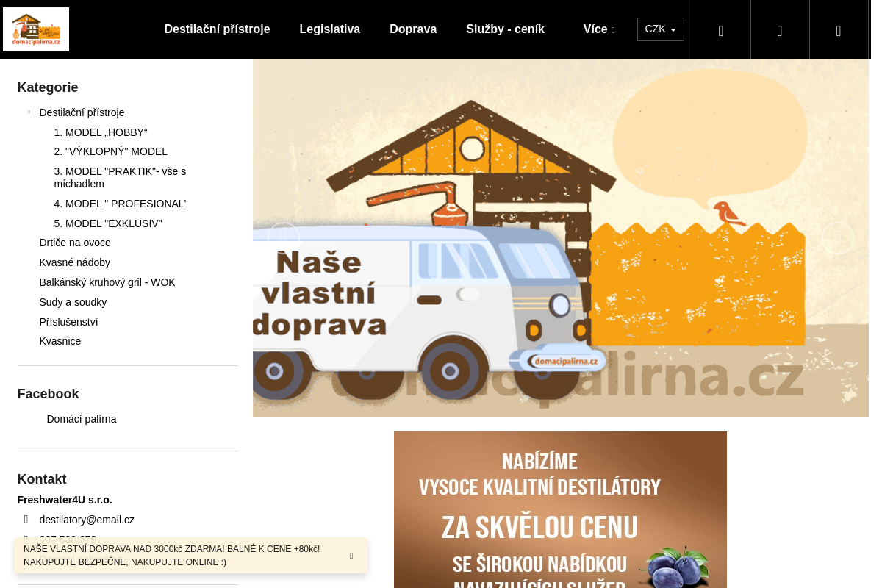Click the Drtiče na ovoce category
882x588 pixels.
pos(74,243)
